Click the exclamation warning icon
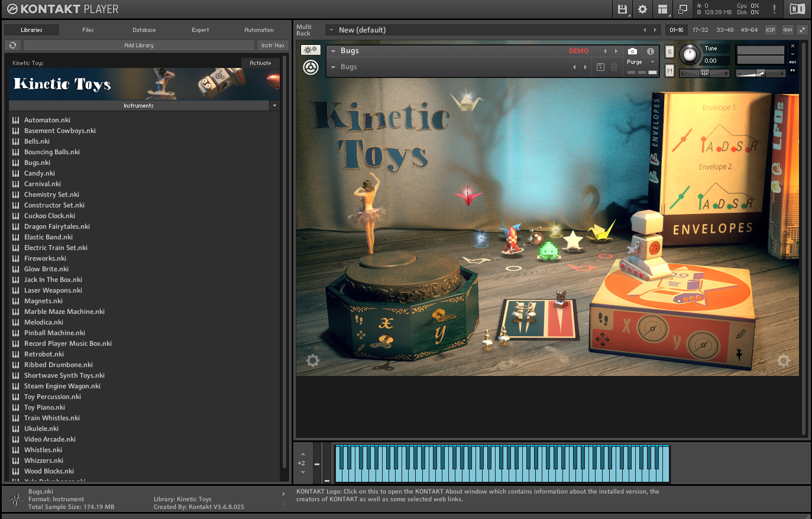 click(774, 9)
